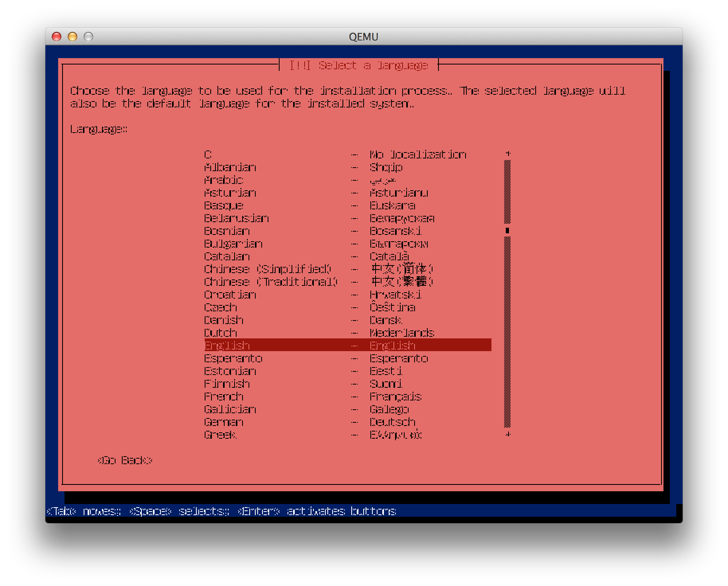Choose German (Deutsch) language
This screenshot has height=586, width=728.
coord(348,422)
